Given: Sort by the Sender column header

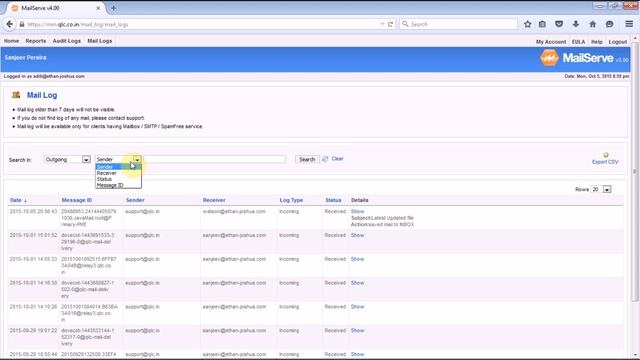Looking at the screenshot, I should 135,200.
